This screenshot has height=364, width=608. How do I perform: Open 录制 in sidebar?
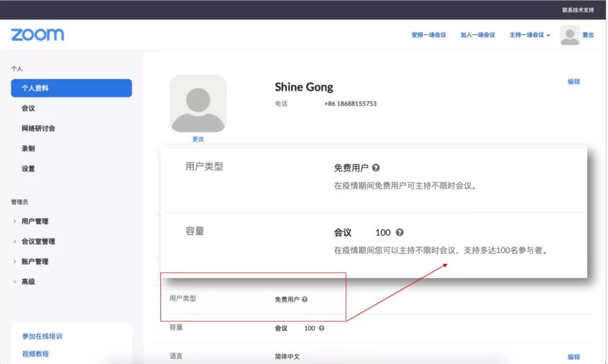click(28, 149)
